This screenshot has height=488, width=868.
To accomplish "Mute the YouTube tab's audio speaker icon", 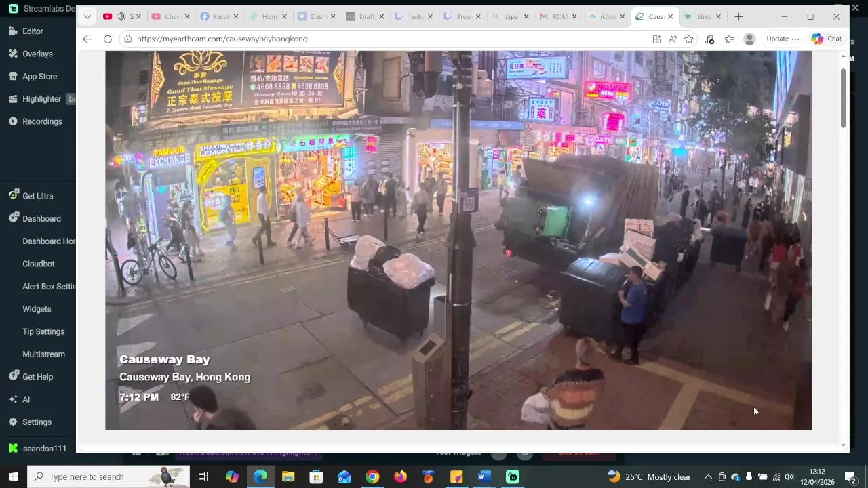I will pos(121,16).
